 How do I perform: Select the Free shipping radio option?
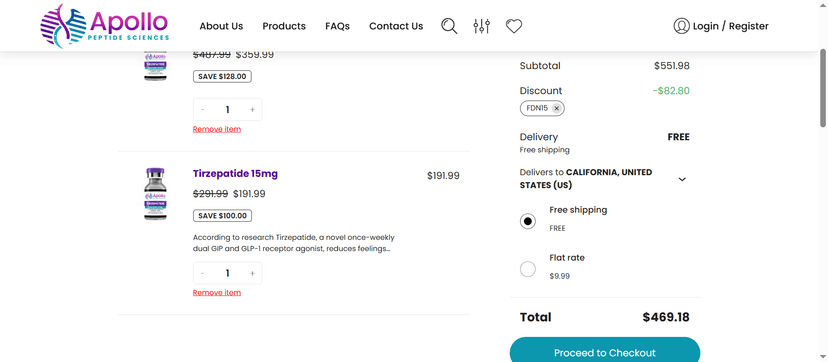(x=528, y=221)
